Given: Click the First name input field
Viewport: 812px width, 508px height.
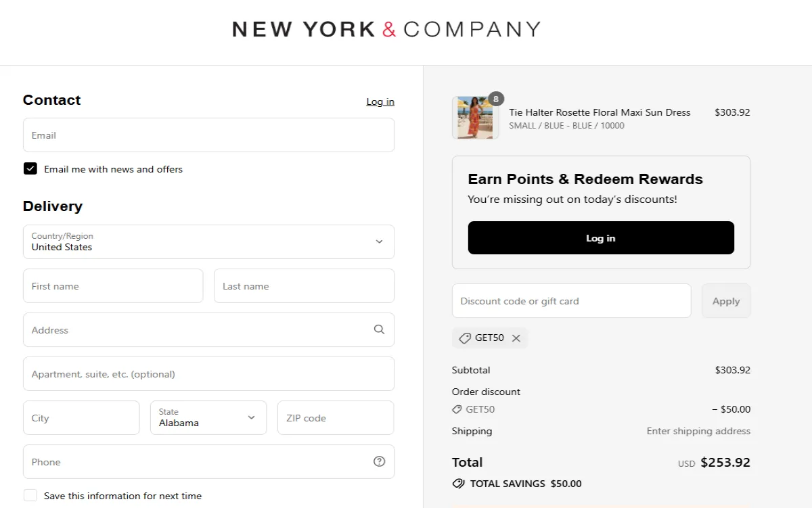Looking at the screenshot, I should click(x=112, y=285).
